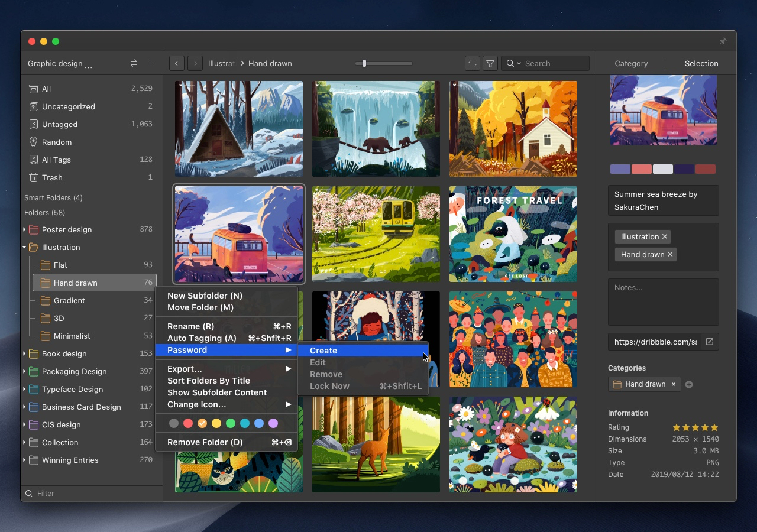This screenshot has width=757, height=532.
Task: Click the sidebar Filter field
Action: pos(92,493)
